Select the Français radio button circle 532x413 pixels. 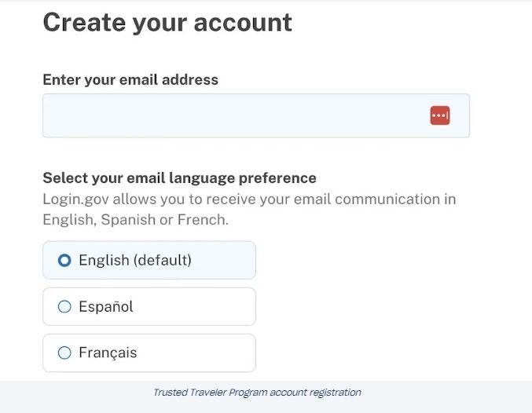pyautogui.click(x=65, y=353)
